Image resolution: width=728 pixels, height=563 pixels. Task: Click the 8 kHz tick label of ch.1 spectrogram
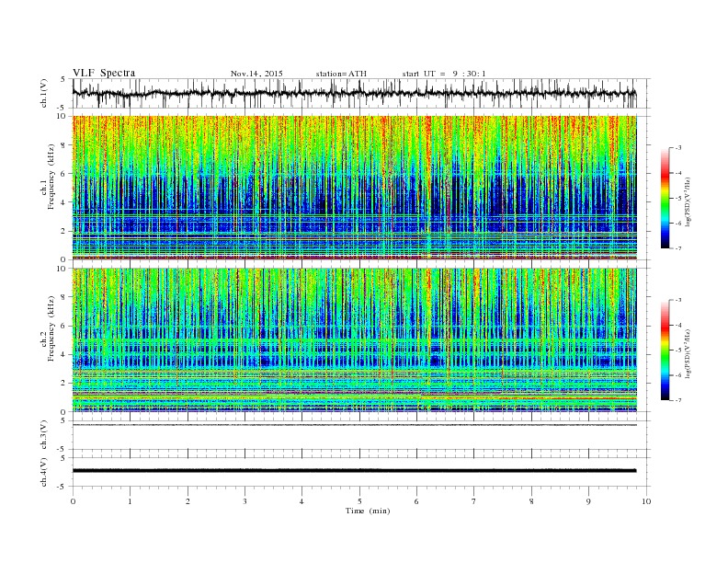click(x=64, y=145)
